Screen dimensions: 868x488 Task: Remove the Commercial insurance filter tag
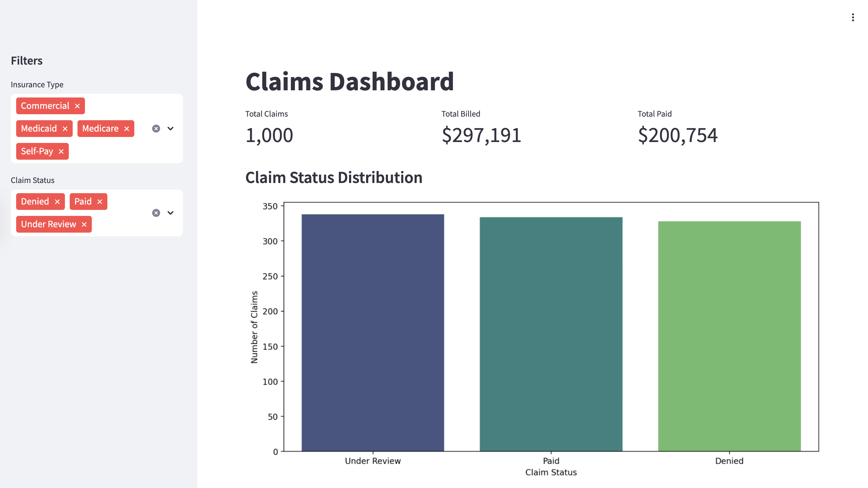point(77,106)
